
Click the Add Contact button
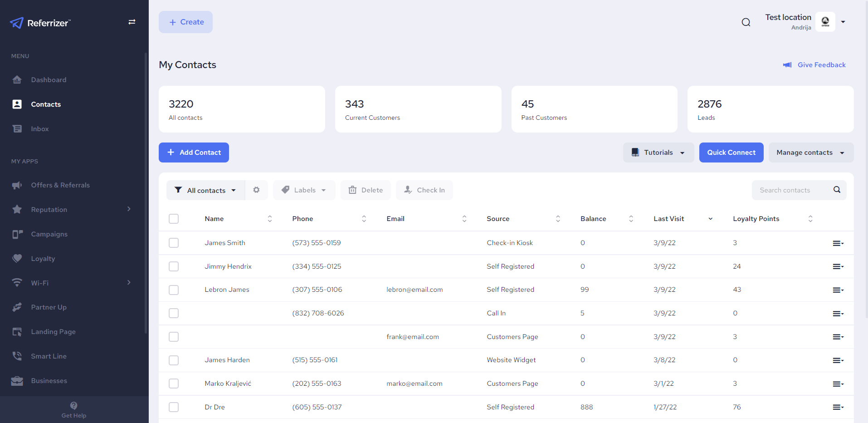point(193,152)
